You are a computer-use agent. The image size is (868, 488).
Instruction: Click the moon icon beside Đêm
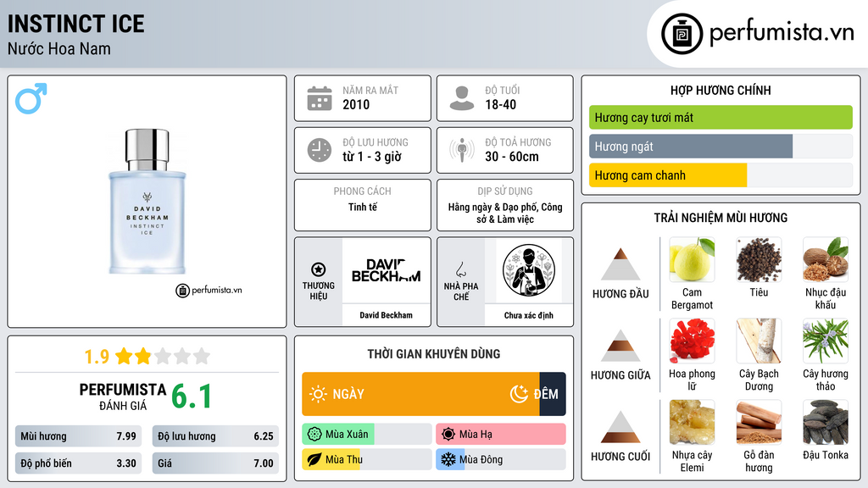520,394
